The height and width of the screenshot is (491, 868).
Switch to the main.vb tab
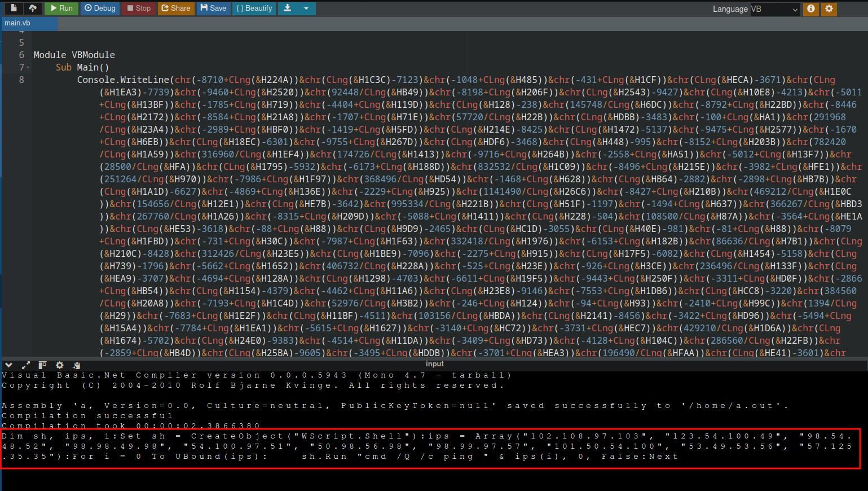28,24
